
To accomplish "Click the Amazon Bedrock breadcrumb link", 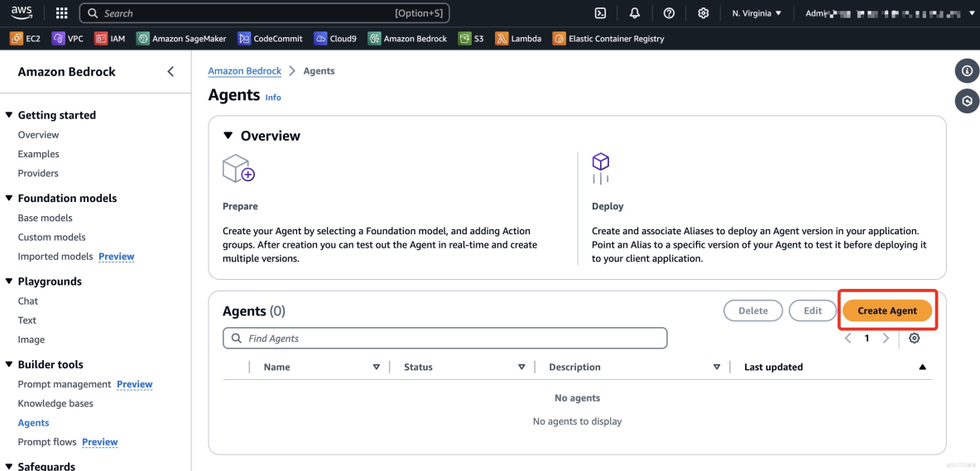I will [x=244, y=71].
